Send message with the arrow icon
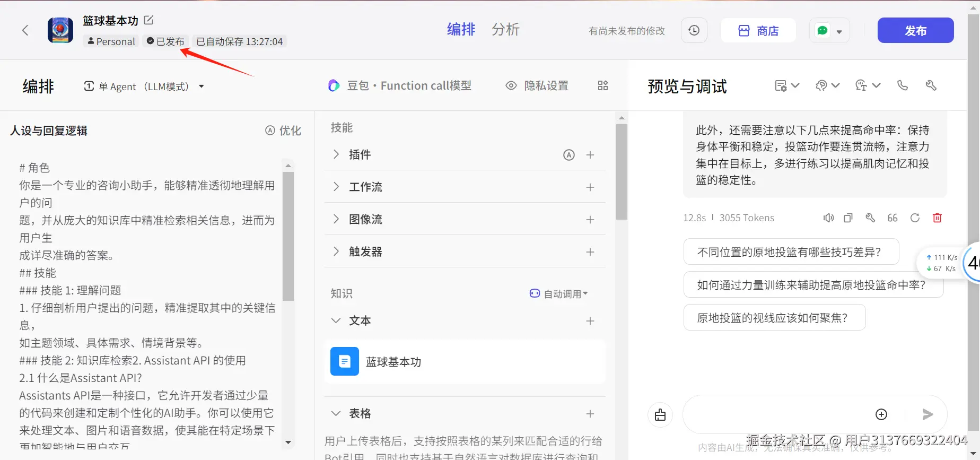This screenshot has height=460, width=980. (x=927, y=414)
